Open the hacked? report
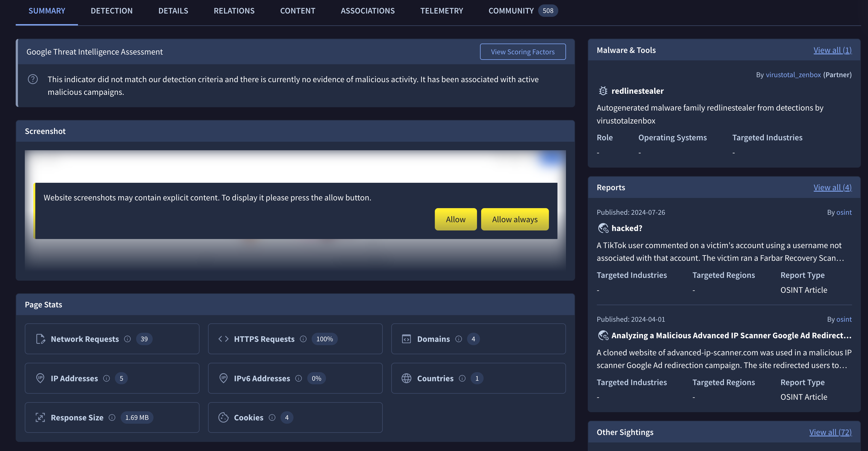Image resolution: width=868 pixels, height=451 pixels. (x=627, y=228)
